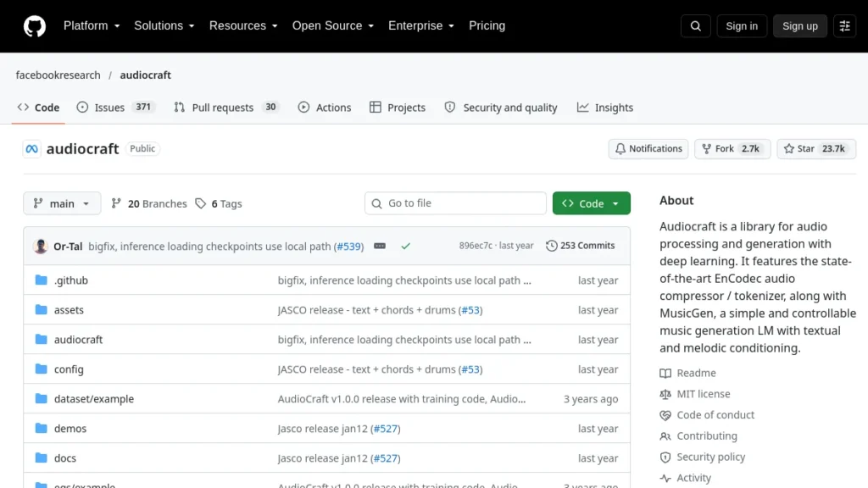Click the Meta avatar icon beside audiocraft title
Screen dimensions: 868x488
click(31, 149)
